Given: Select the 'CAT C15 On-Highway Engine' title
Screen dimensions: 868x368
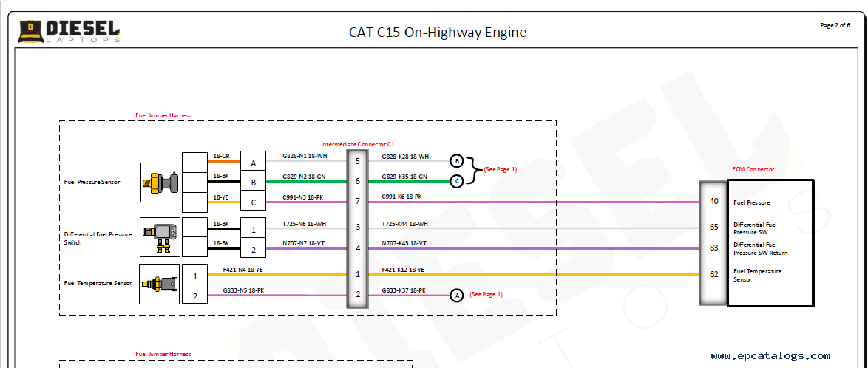Looking at the screenshot, I should 437,32.
